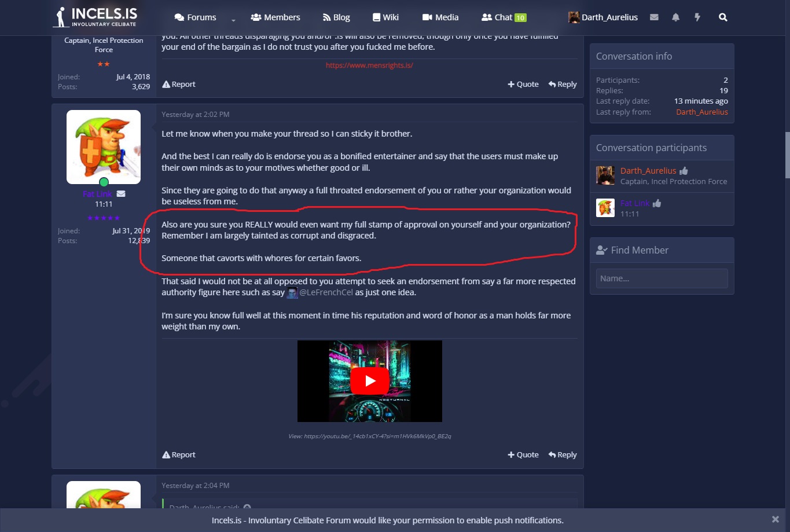Reply to the top post by Darth_Aurelius
790x532 pixels.
click(563, 84)
